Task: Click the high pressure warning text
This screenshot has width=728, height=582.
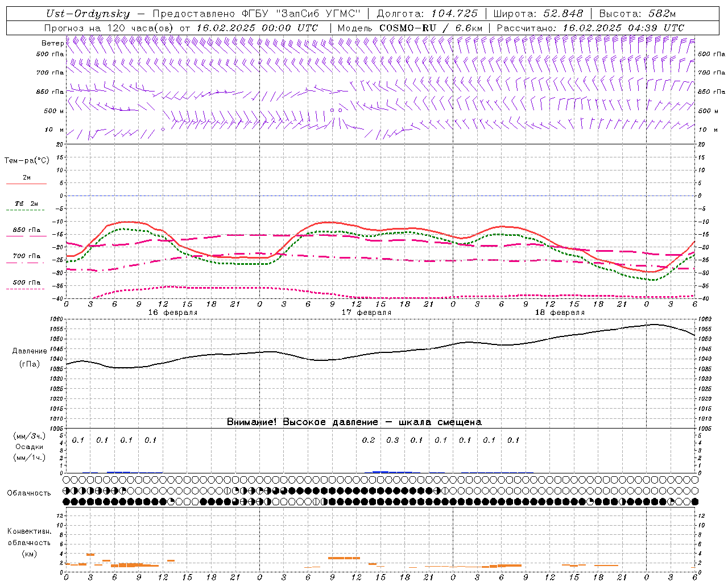Action: [354, 422]
